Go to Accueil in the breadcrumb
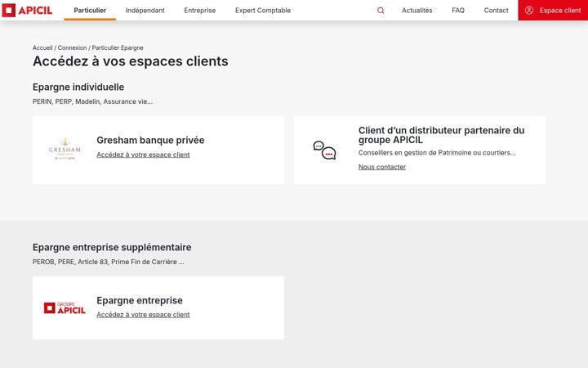 point(42,47)
